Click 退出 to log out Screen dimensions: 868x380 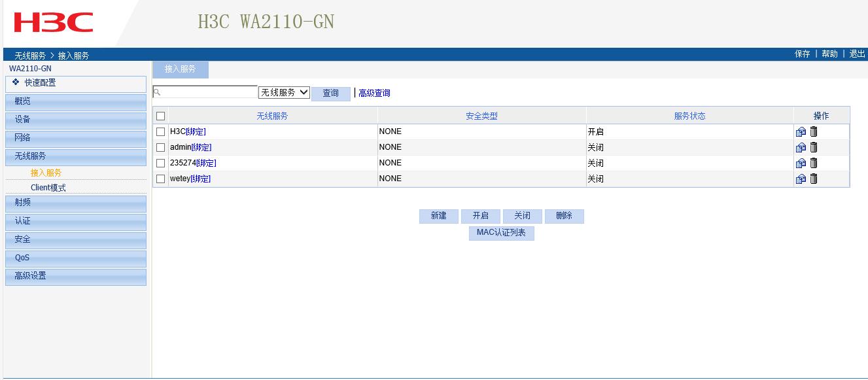857,54
